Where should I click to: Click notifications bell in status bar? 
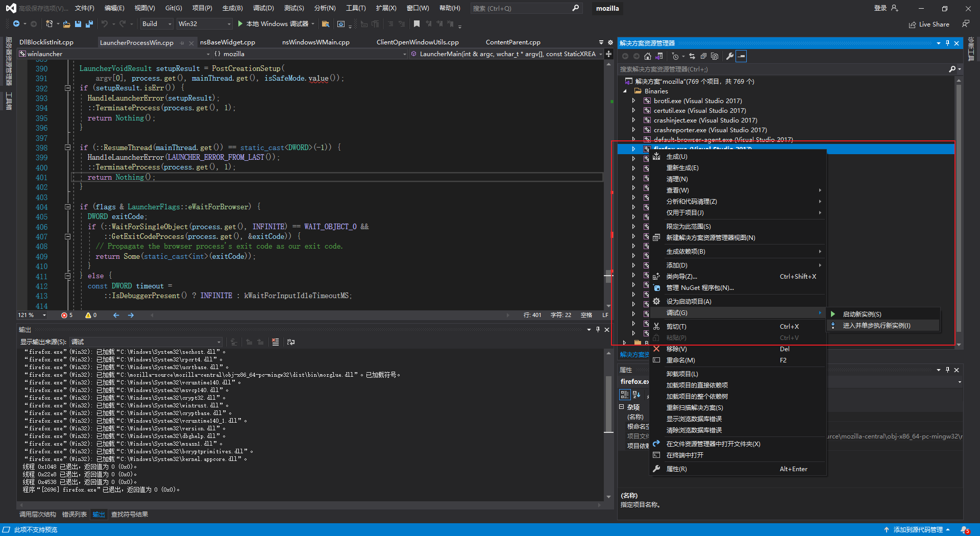[965, 530]
